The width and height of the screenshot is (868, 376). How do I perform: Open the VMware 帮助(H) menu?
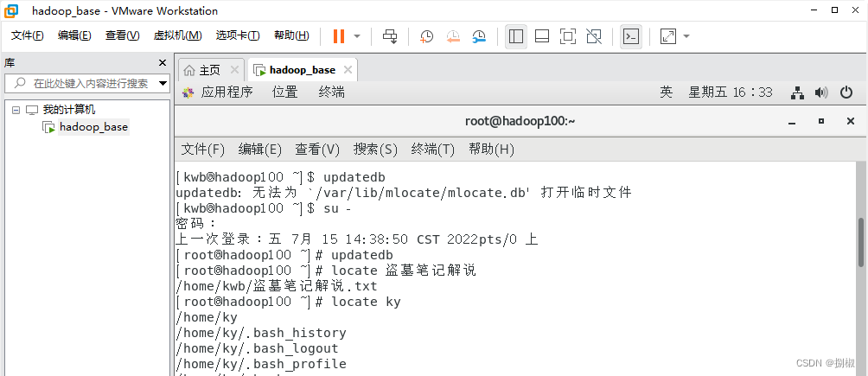(291, 35)
